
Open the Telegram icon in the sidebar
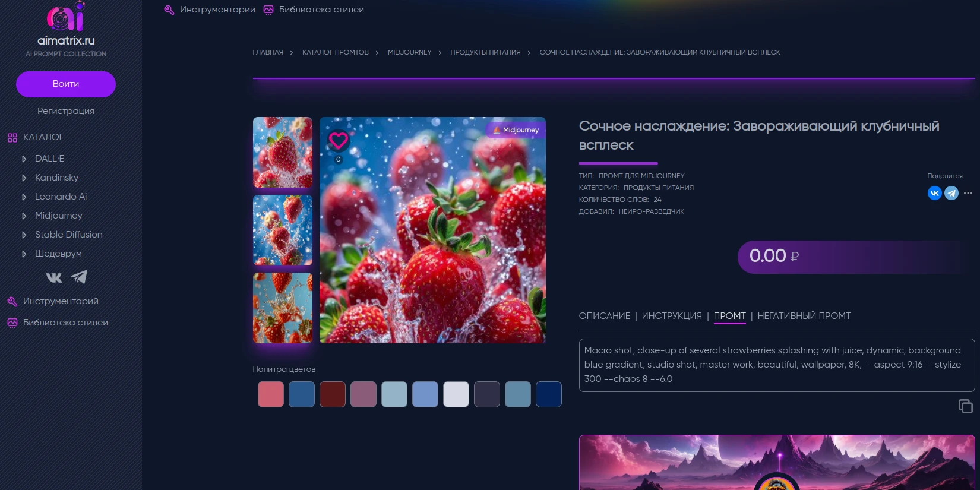(79, 277)
